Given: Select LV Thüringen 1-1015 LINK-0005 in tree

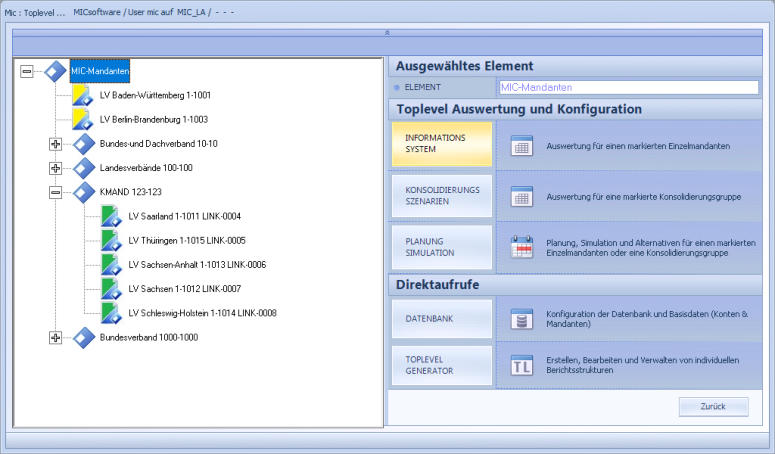Looking at the screenshot, I should 187,241.
